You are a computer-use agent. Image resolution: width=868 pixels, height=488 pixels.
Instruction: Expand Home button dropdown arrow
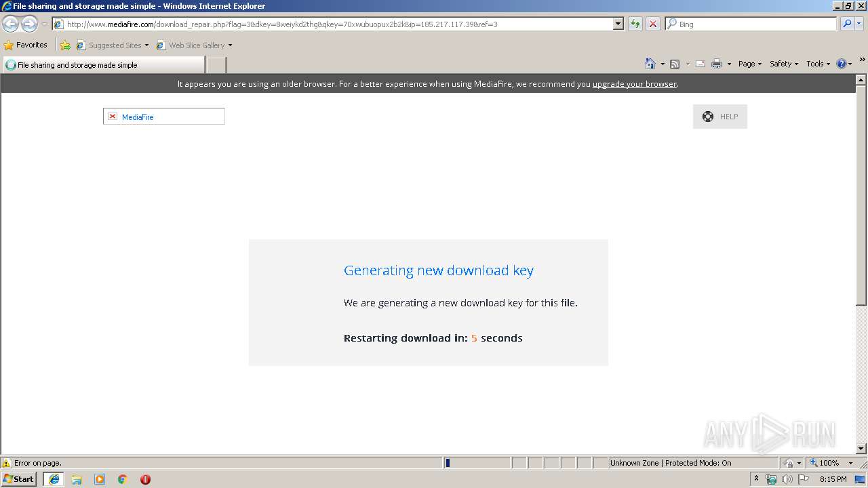coord(663,64)
